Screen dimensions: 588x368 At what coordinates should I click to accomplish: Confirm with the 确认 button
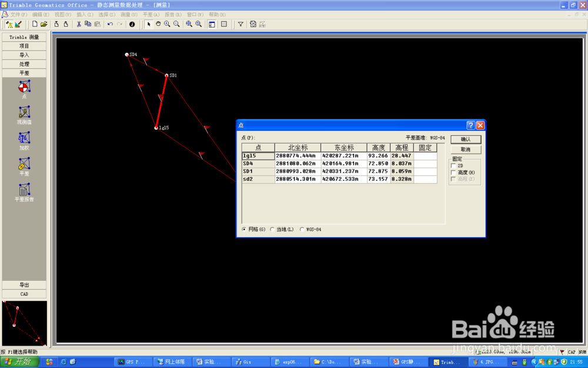(x=466, y=140)
